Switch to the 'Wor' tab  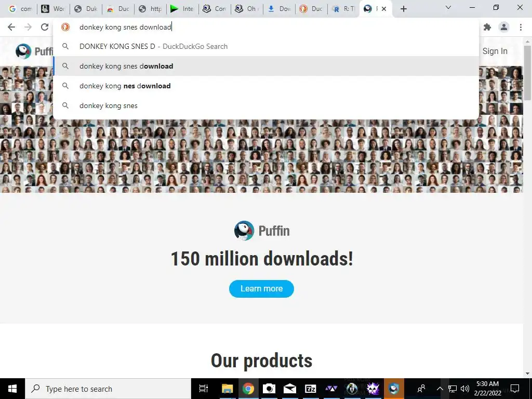tap(54, 9)
